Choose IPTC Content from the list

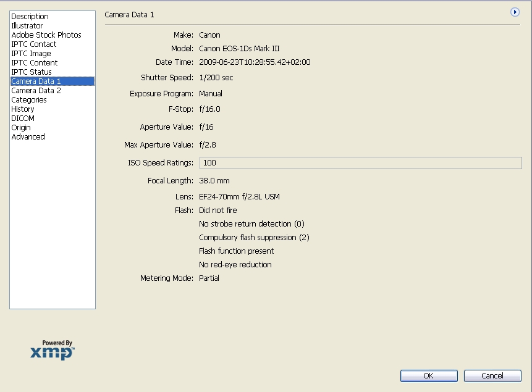pos(34,63)
